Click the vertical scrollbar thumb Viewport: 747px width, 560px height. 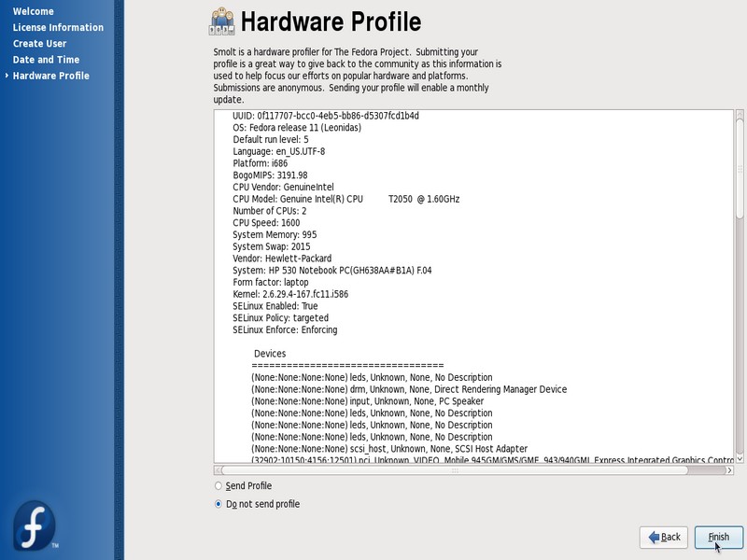click(x=740, y=168)
